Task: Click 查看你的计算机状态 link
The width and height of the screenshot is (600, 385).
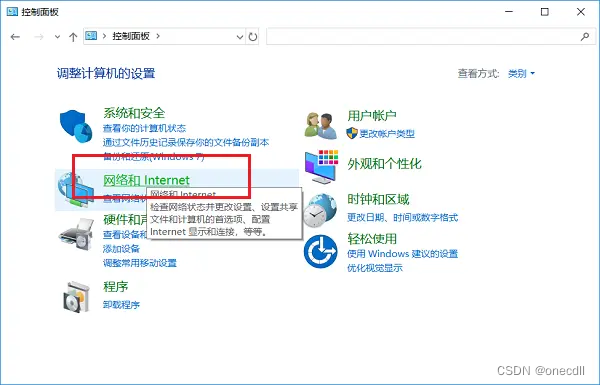Action: 144,128
